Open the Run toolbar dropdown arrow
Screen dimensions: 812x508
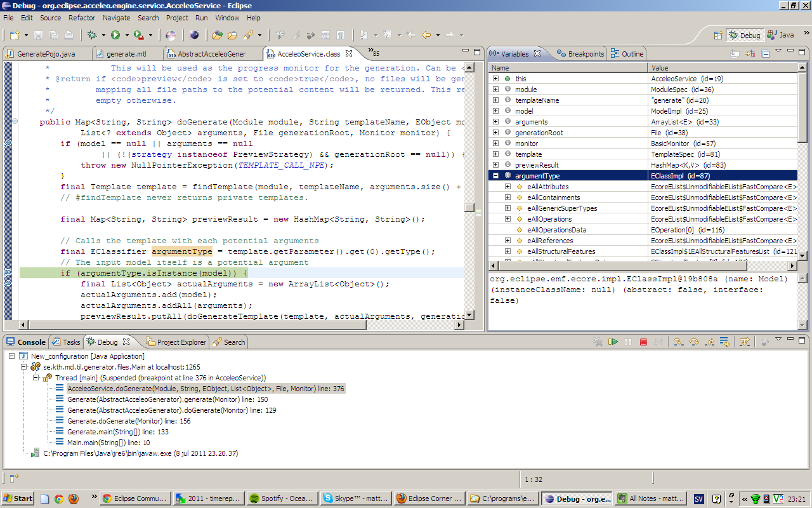click(x=127, y=36)
